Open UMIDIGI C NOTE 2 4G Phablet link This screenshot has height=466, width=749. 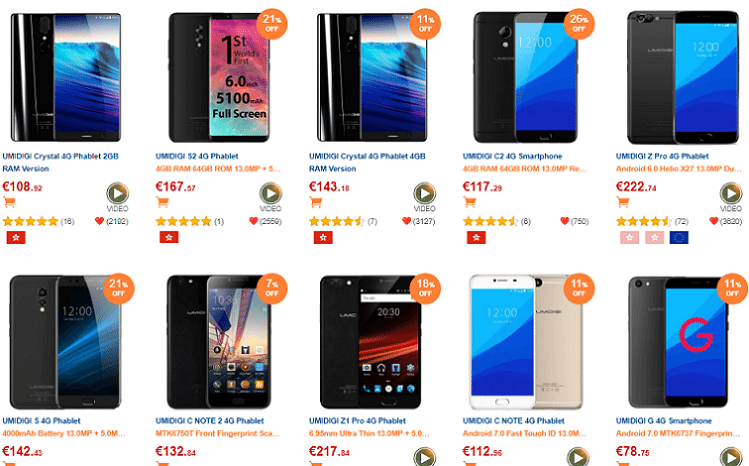[x=210, y=421]
